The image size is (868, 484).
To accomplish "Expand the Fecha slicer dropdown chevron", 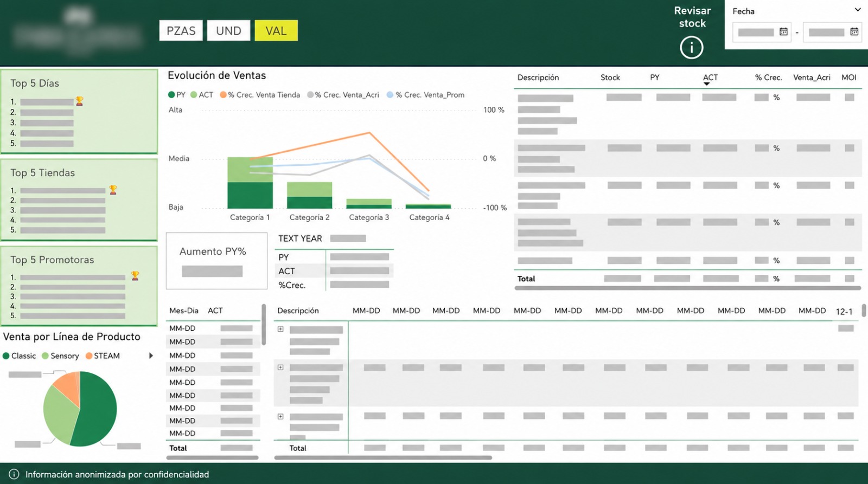I will click(x=858, y=10).
